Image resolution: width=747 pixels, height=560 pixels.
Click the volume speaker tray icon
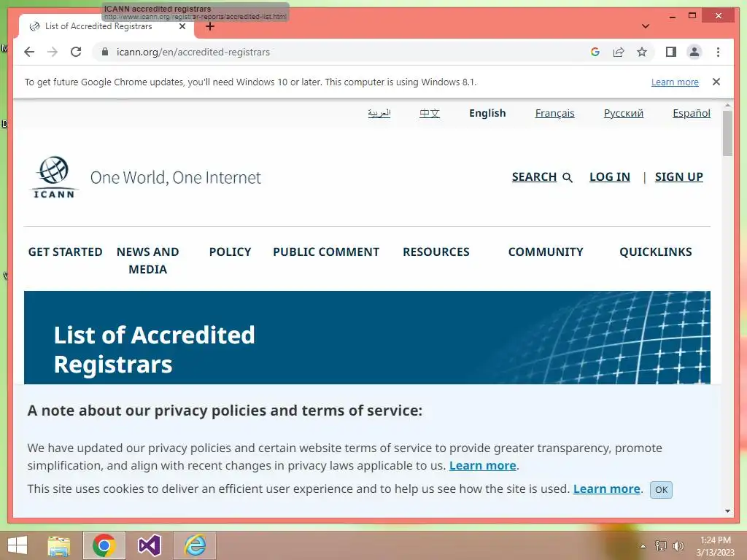(x=678, y=546)
